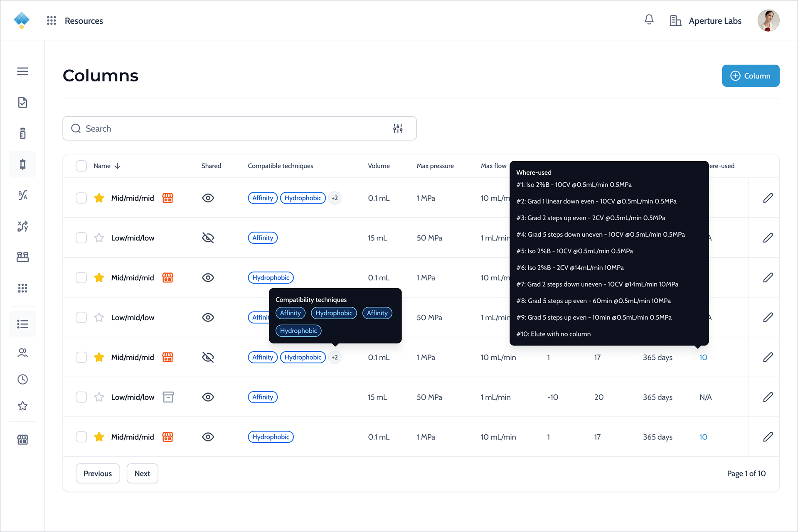Click store icon on last Mid/mid/mid row
The height and width of the screenshot is (532, 798).
(x=167, y=437)
